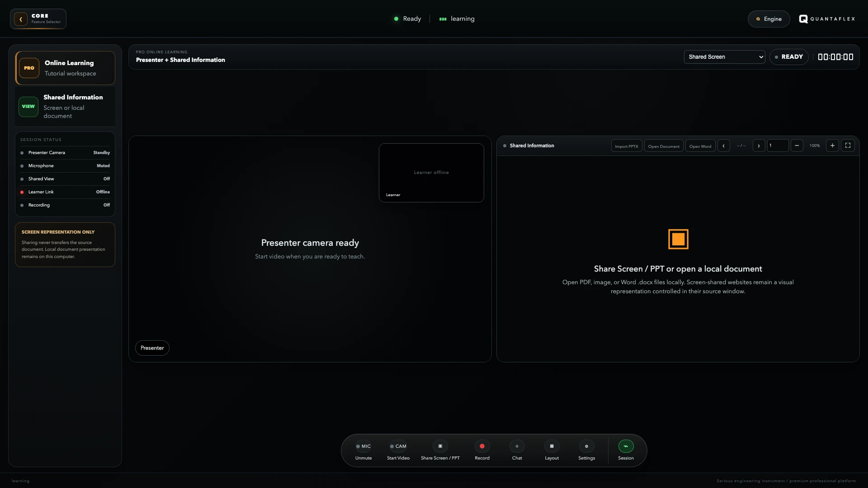Image resolution: width=868 pixels, height=488 pixels.
Task: Click the Open Document button
Action: [x=664, y=146]
